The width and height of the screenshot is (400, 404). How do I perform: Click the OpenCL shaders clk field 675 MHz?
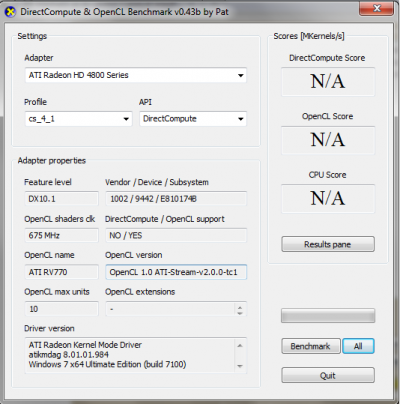tap(62, 235)
